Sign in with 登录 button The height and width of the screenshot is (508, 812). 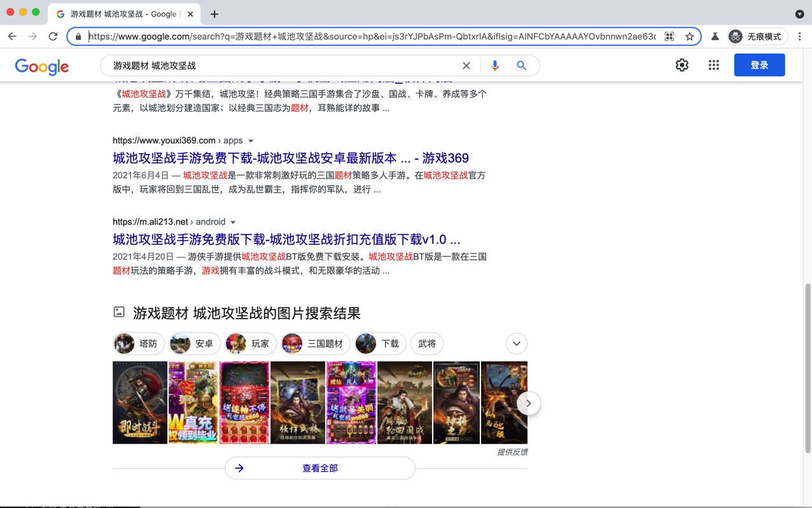point(759,65)
